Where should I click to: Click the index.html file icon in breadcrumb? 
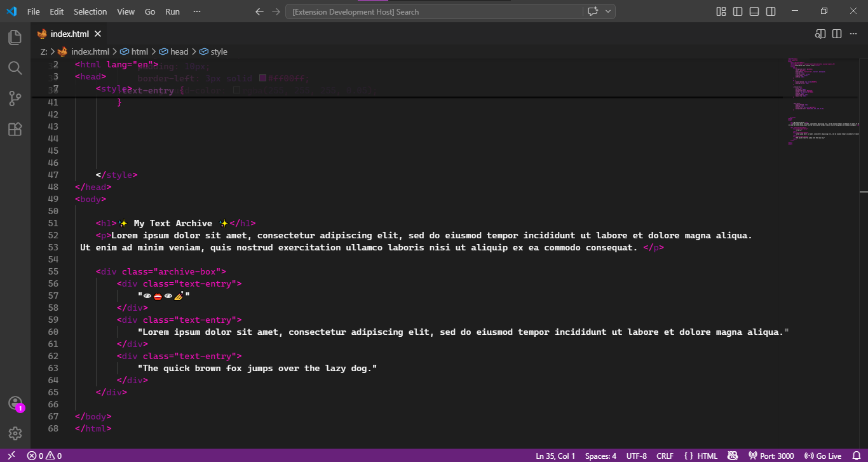pyautogui.click(x=62, y=51)
